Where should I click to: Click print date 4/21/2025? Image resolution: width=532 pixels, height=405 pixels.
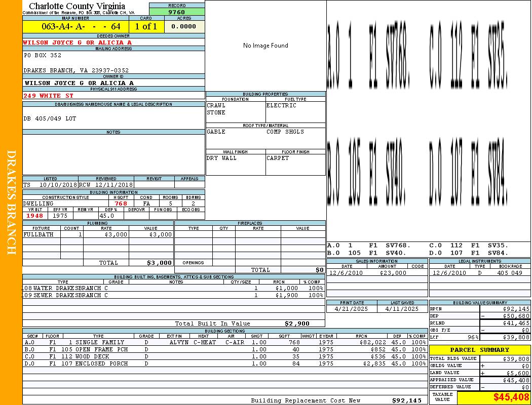(x=351, y=309)
